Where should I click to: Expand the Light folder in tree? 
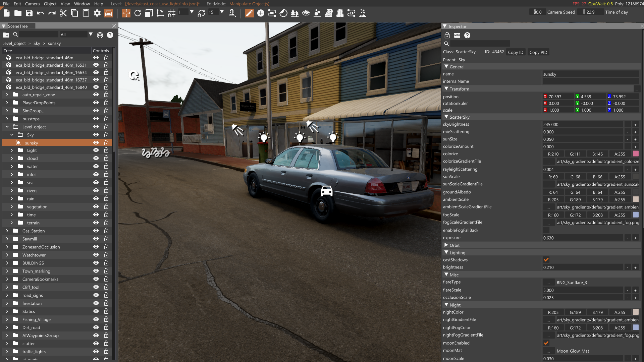(12, 150)
